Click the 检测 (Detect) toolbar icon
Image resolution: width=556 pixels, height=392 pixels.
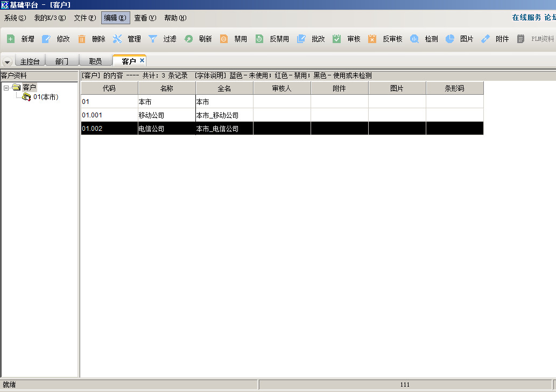click(x=414, y=39)
